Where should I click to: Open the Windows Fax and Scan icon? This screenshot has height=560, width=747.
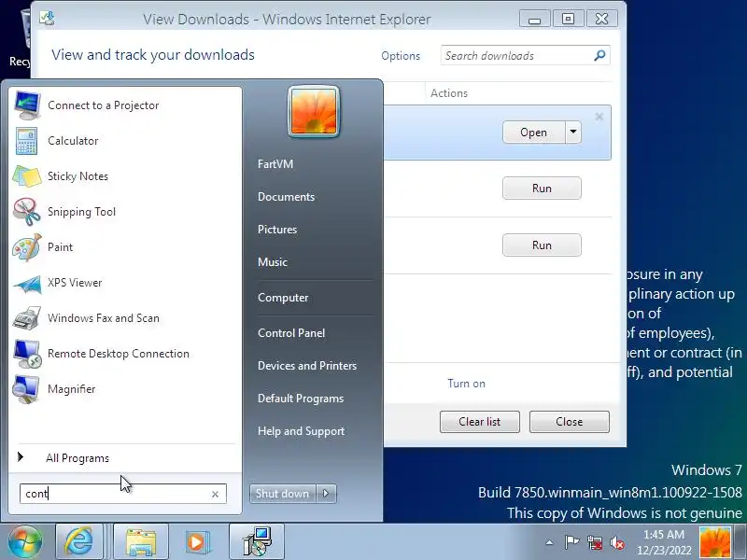27,318
